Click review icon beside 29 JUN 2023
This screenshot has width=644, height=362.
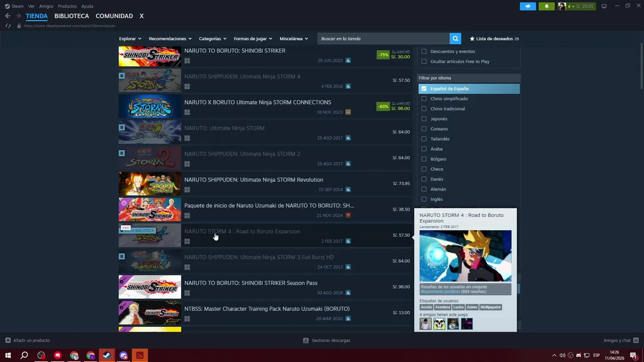(x=348, y=60)
